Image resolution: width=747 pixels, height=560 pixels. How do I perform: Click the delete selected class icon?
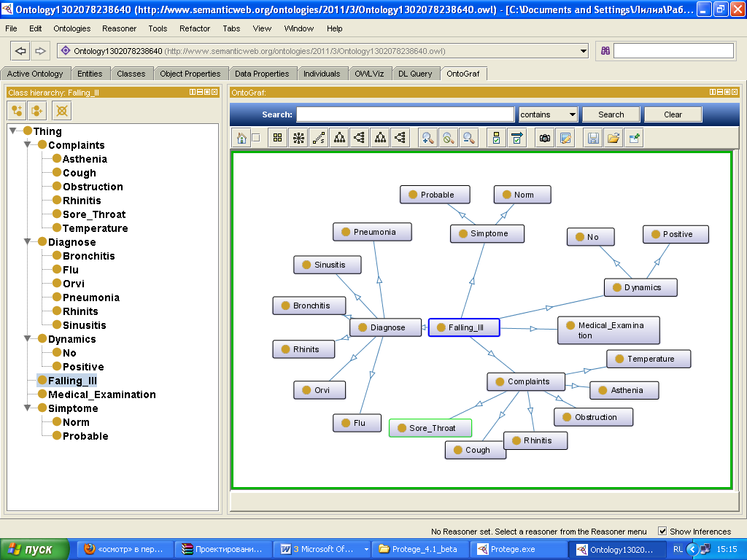click(x=63, y=110)
